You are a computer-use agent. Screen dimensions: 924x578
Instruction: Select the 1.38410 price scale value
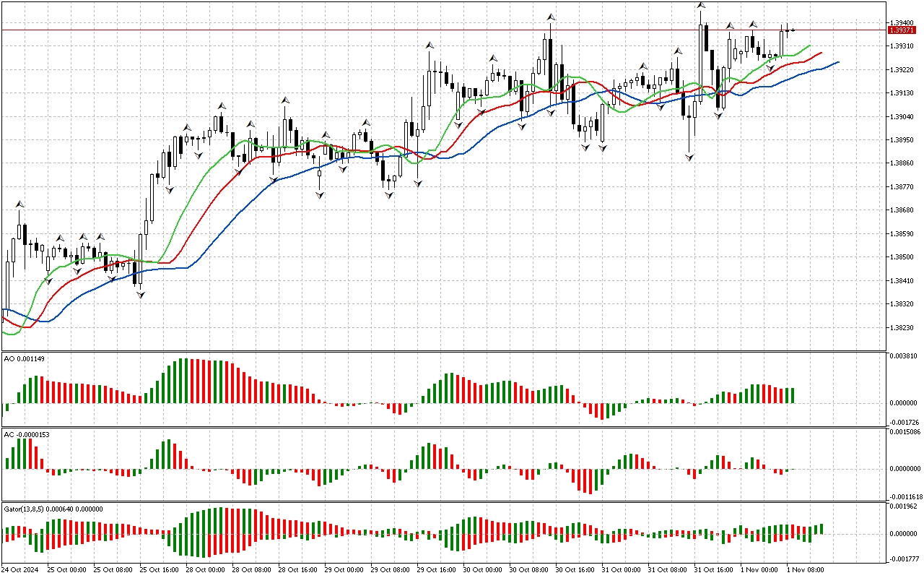point(903,280)
